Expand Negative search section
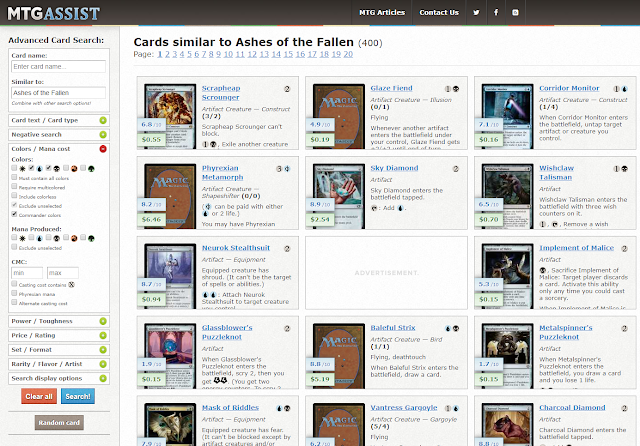This screenshot has height=446, width=640. point(59,135)
